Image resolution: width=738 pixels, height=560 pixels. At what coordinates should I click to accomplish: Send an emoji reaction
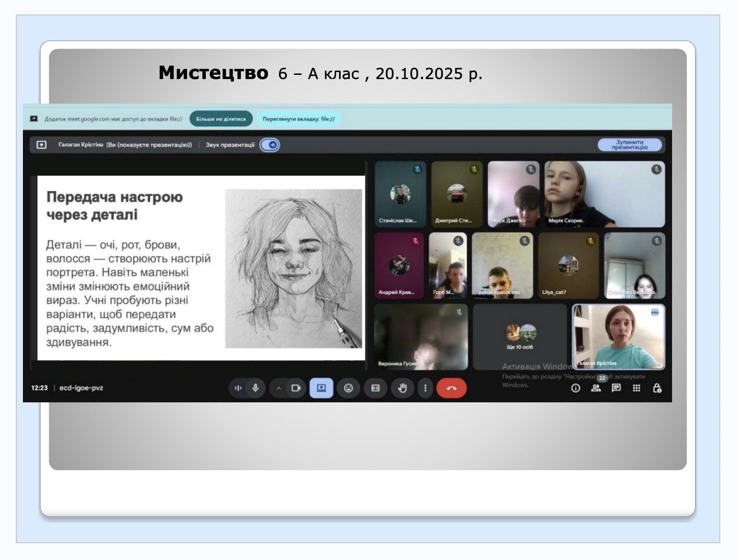(348, 388)
